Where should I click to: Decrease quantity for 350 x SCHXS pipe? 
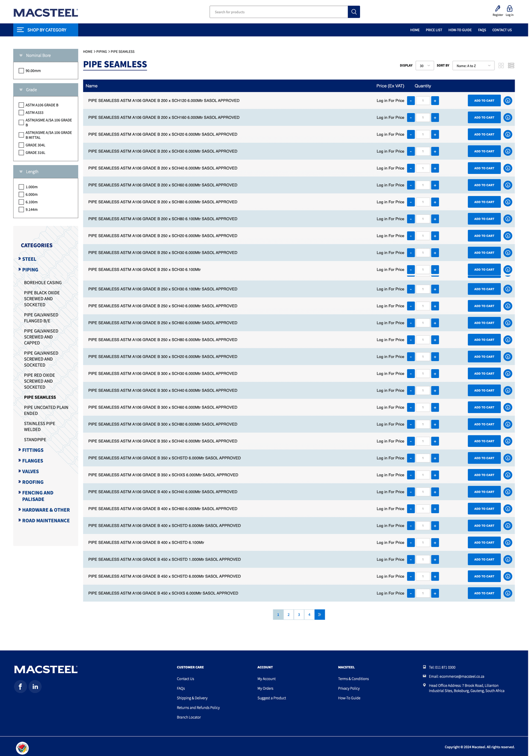point(411,475)
